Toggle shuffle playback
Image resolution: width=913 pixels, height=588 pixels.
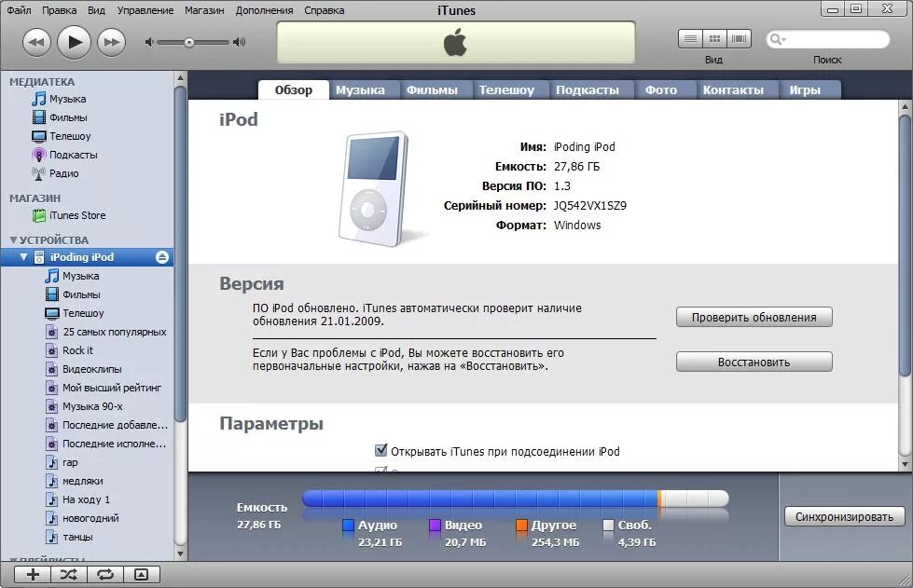[69, 575]
